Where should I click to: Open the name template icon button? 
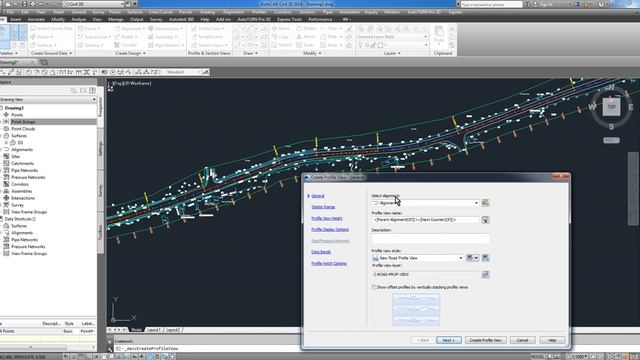pos(485,220)
